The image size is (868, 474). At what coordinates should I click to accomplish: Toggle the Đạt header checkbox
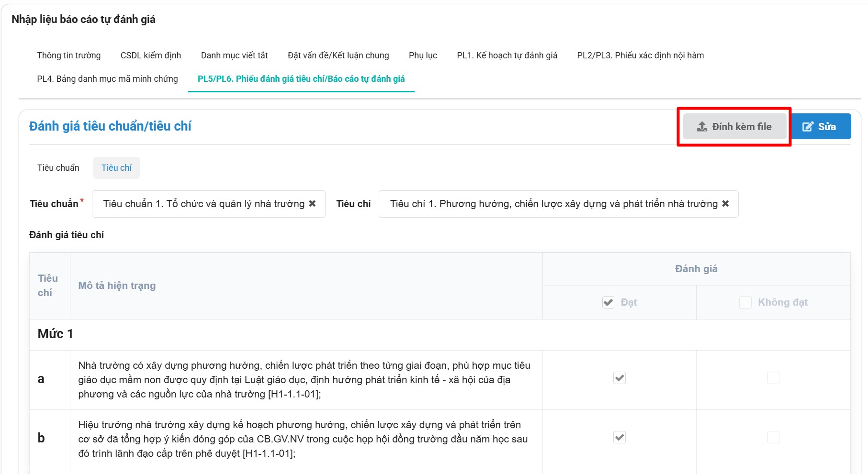[x=608, y=302]
